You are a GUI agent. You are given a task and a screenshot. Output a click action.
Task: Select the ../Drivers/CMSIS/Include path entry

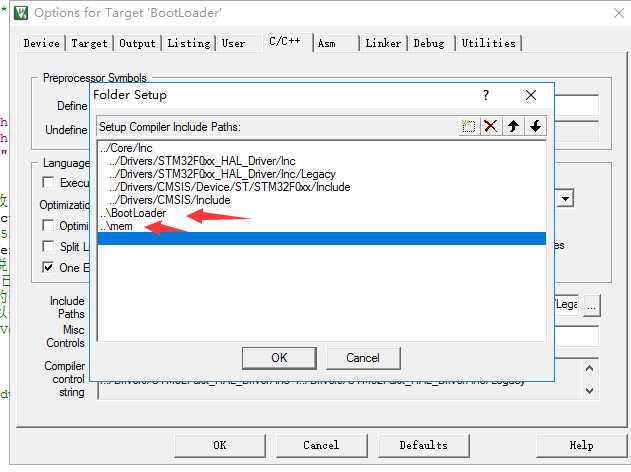click(322, 200)
